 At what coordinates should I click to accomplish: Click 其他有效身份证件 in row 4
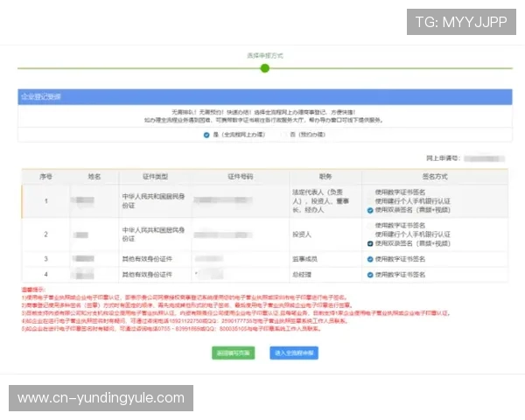point(147,275)
